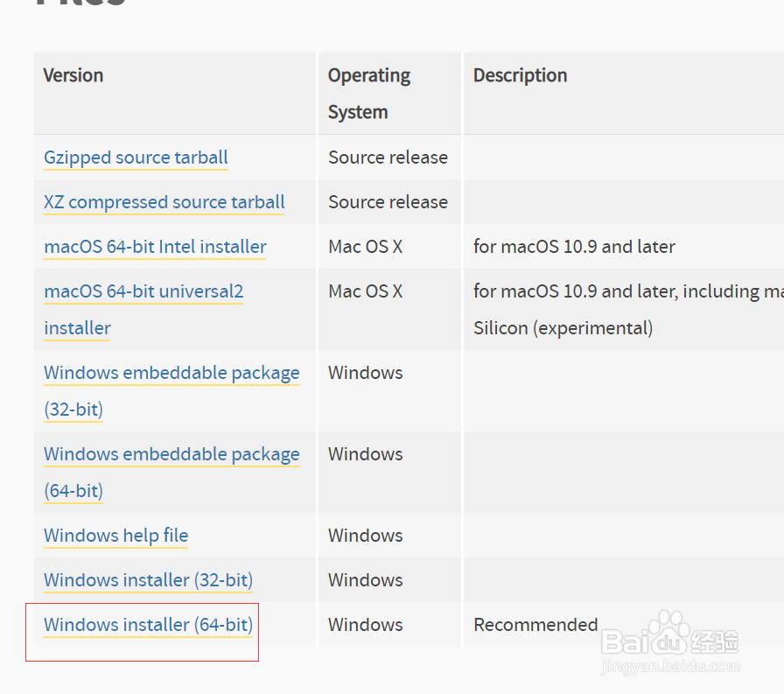Click the Source release label beside Gzipped tarball
The width and height of the screenshot is (784, 694).
388,157
